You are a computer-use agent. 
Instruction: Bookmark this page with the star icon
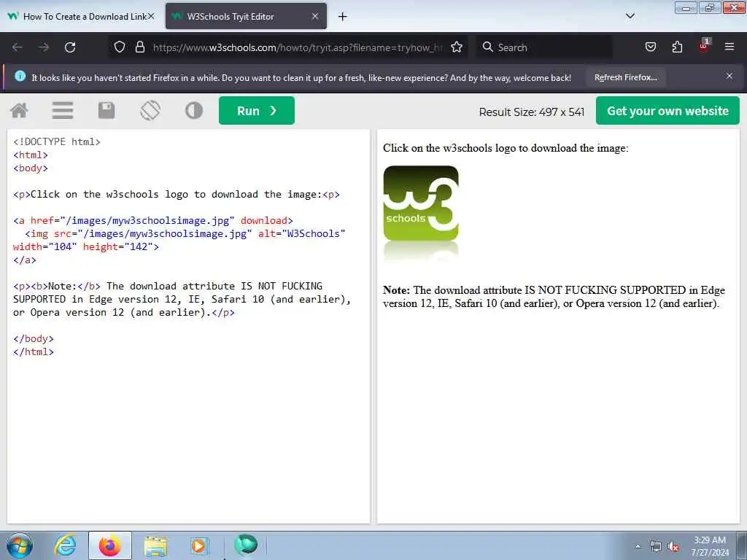[x=457, y=47]
